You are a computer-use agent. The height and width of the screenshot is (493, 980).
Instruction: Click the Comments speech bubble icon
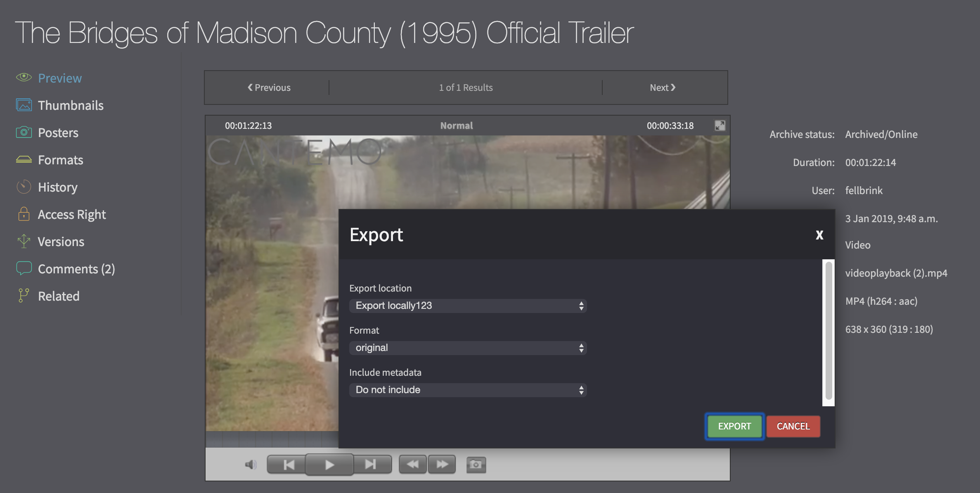pyautogui.click(x=24, y=268)
